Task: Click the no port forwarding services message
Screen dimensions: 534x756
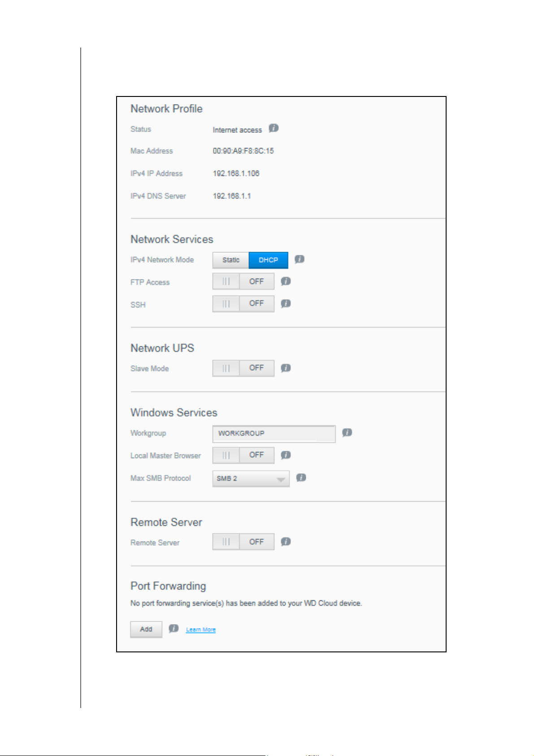Action: point(246,603)
